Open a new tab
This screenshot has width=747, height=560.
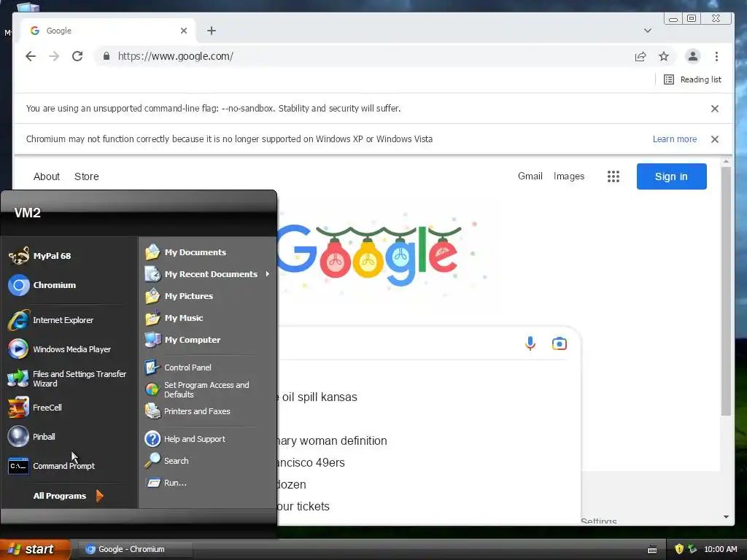pyautogui.click(x=212, y=31)
